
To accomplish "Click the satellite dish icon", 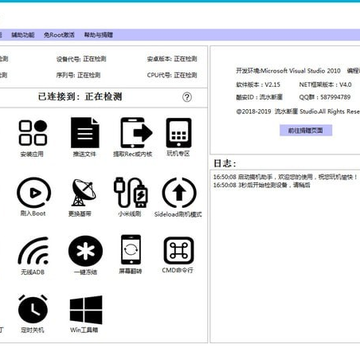I will [x=84, y=193].
